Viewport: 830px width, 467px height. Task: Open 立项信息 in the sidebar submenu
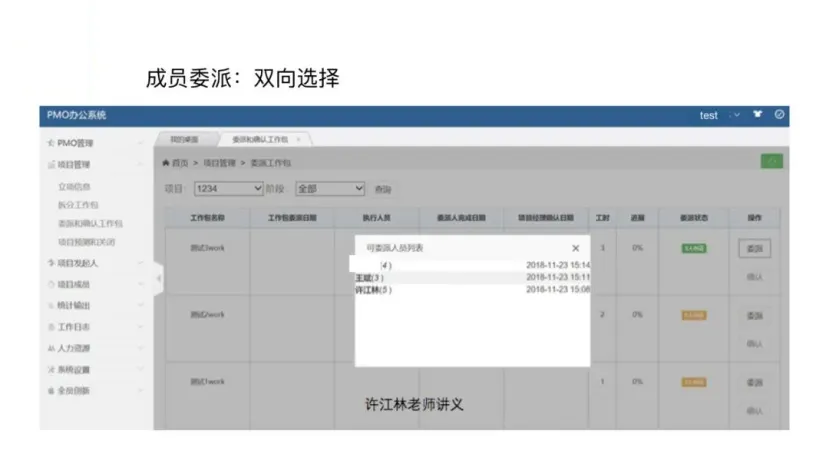(x=74, y=186)
